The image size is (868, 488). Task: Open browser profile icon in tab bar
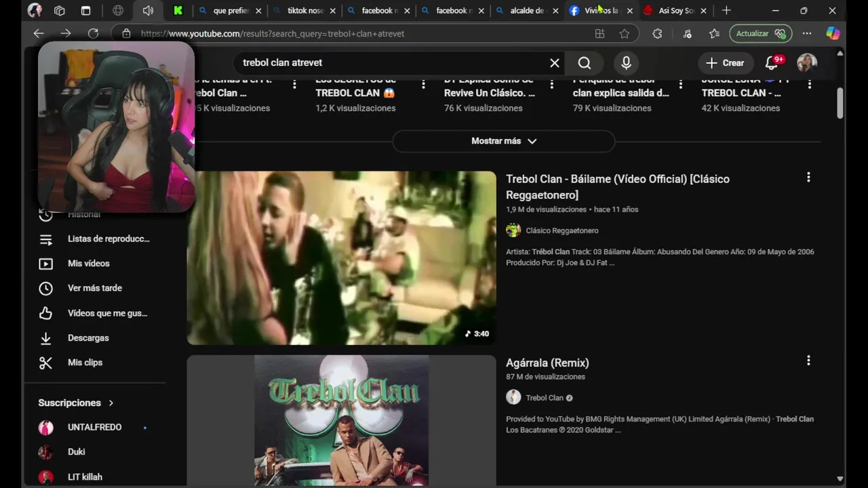pos(34,11)
